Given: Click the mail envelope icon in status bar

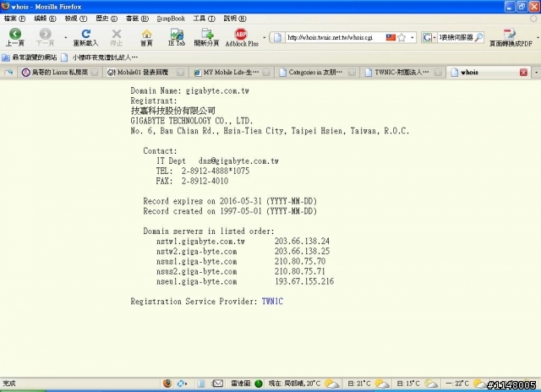Looking at the screenshot, I should click(x=217, y=383).
